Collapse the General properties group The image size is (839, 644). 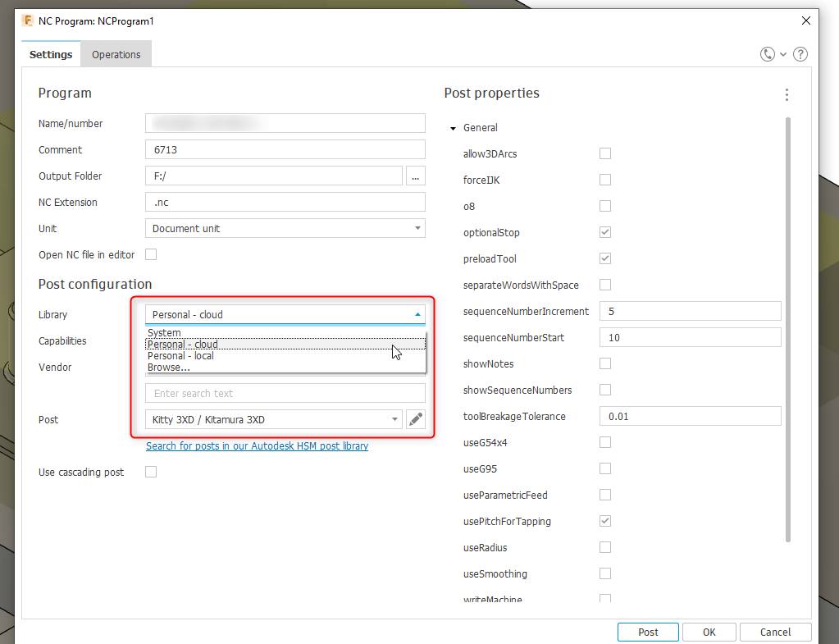(x=454, y=128)
